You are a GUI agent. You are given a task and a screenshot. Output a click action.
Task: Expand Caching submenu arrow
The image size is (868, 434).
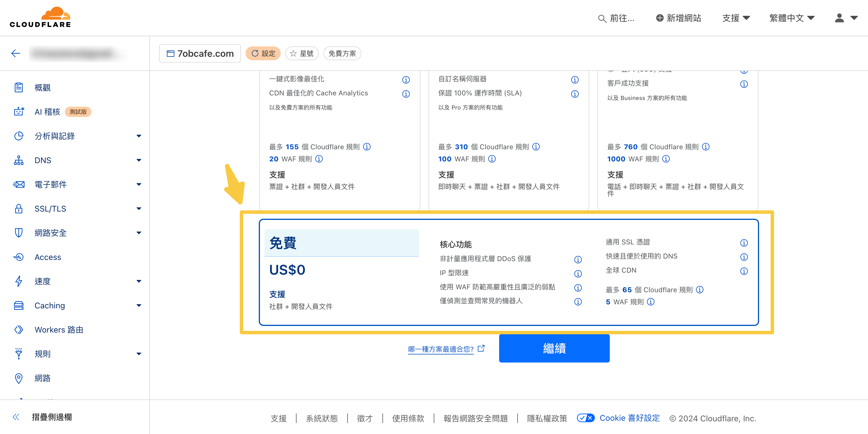(139, 306)
